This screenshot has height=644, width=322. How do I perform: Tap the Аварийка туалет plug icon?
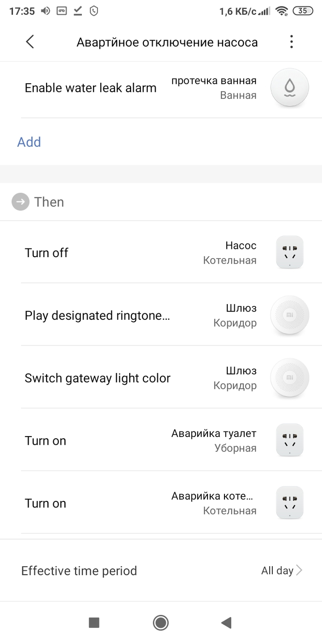click(289, 440)
